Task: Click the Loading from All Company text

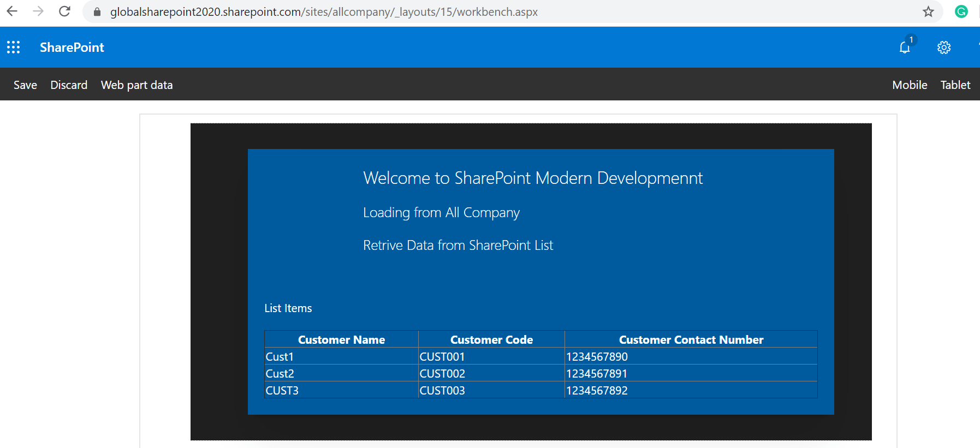Action: [441, 213]
